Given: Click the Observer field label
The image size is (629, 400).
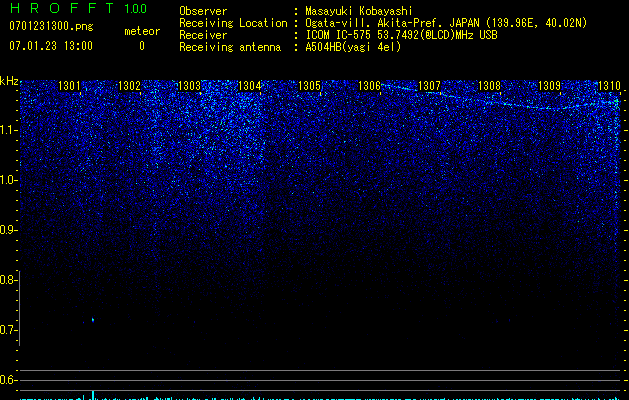Looking at the screenshot, I should click(x=203, y=11).
